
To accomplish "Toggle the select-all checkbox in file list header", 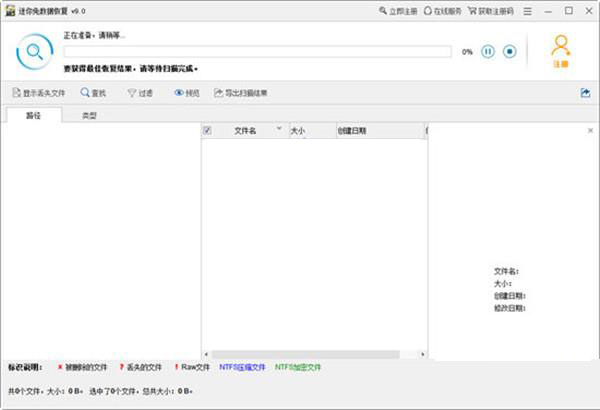I will [x=207, y=131].
